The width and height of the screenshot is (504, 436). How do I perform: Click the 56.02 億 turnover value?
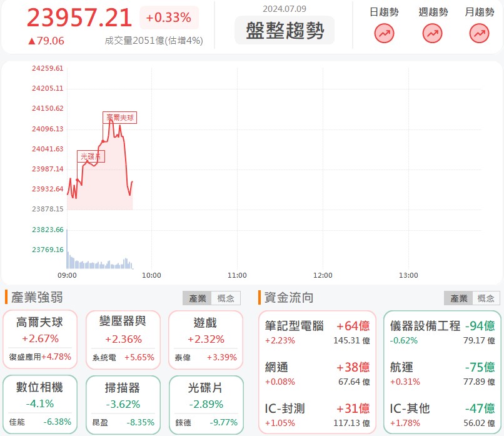[x=479, y=423]
